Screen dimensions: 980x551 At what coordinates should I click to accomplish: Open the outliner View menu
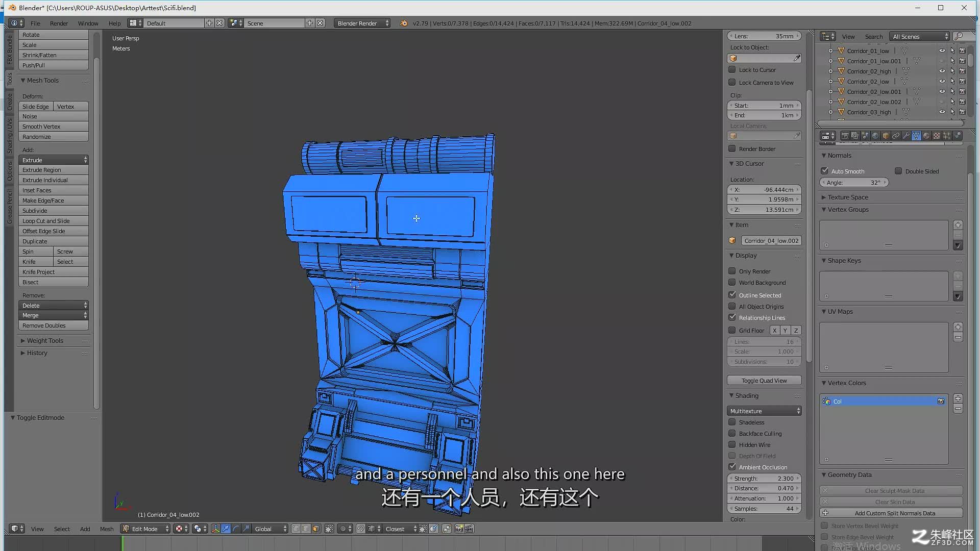[x=848, y=37]
